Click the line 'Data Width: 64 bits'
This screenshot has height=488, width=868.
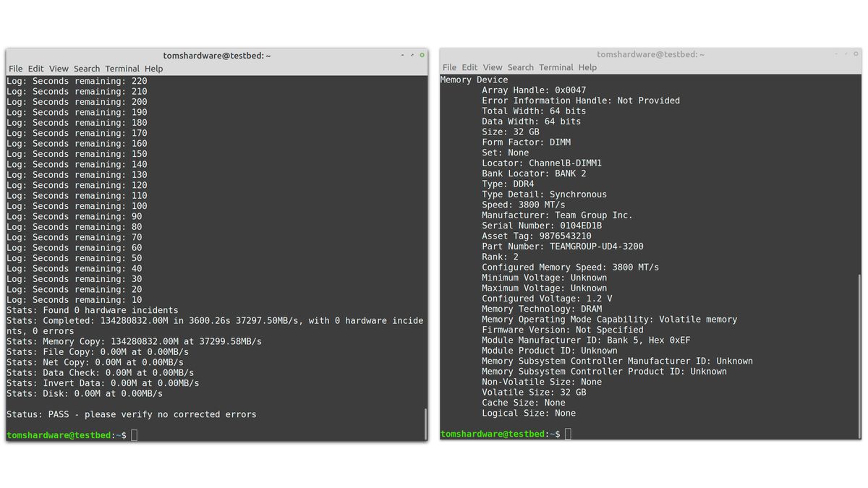tap(532, 121)
